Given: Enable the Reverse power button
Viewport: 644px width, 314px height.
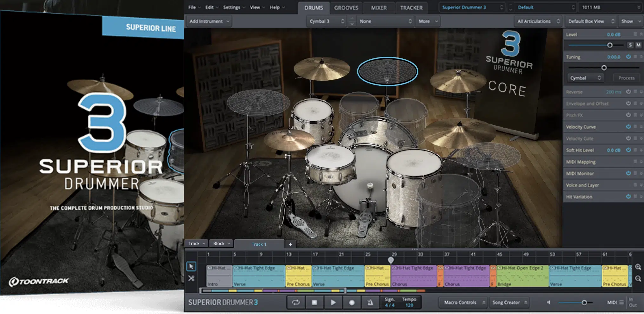Looking at the screenshot, I should coord(628,91).
